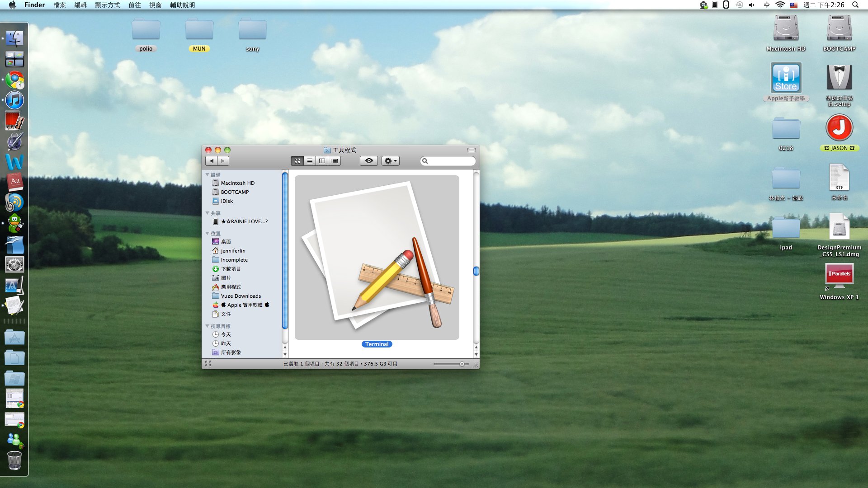Open Google Chrome from the Dock

tap(14, 80)
